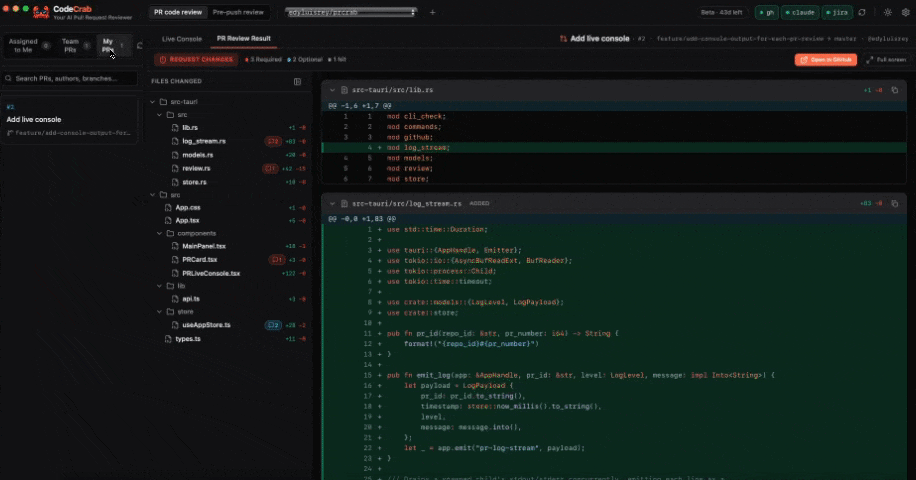Click the Request Changes button
The image size is (916, 480).
click(x=196, y=60)
